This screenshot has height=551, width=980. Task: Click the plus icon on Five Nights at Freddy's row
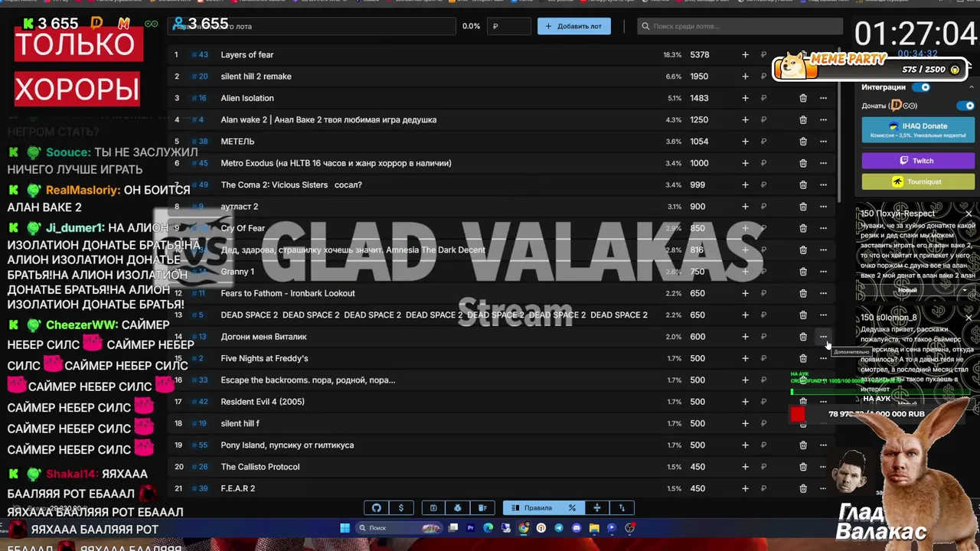click(745, 358)
